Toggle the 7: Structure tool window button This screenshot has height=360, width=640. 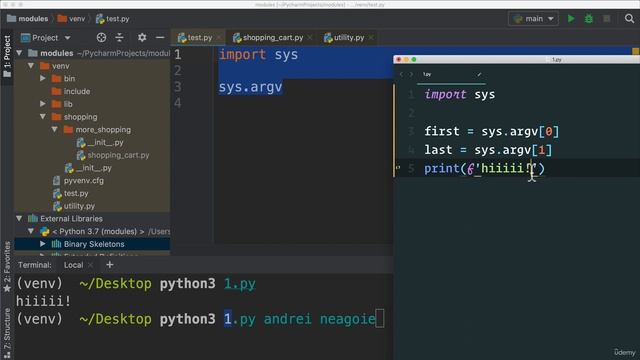tap(7, 333)
